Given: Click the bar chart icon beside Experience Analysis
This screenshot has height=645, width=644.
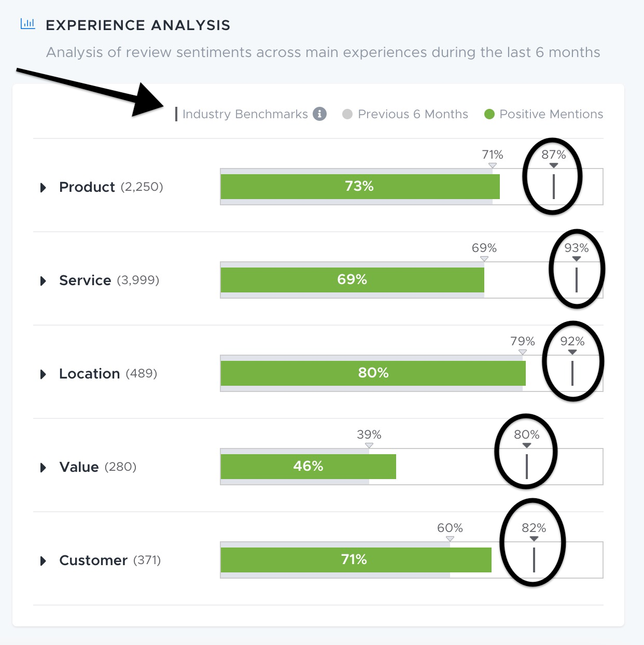Looking at the screenshot, I should pos(27,24).
